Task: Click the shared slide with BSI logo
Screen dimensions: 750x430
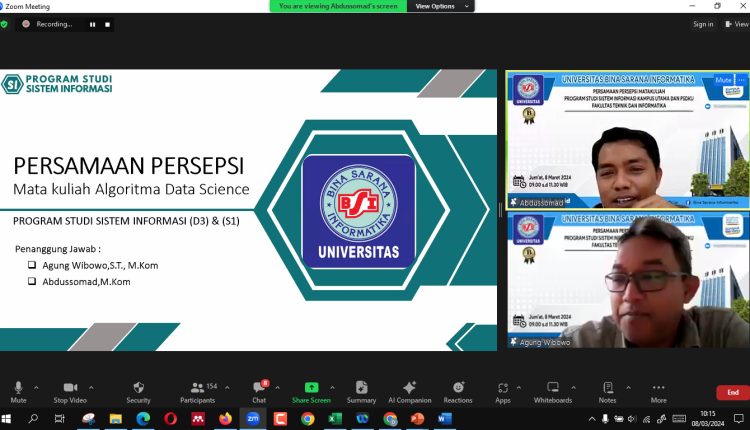Action: [248, 210]
